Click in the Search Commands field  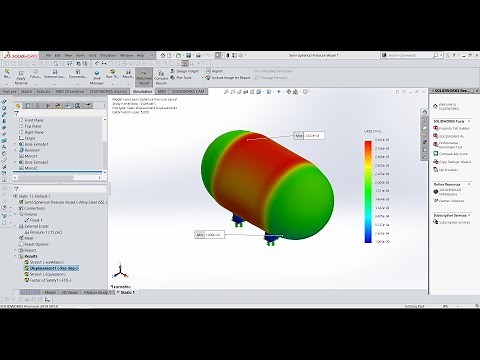[408, 55]
